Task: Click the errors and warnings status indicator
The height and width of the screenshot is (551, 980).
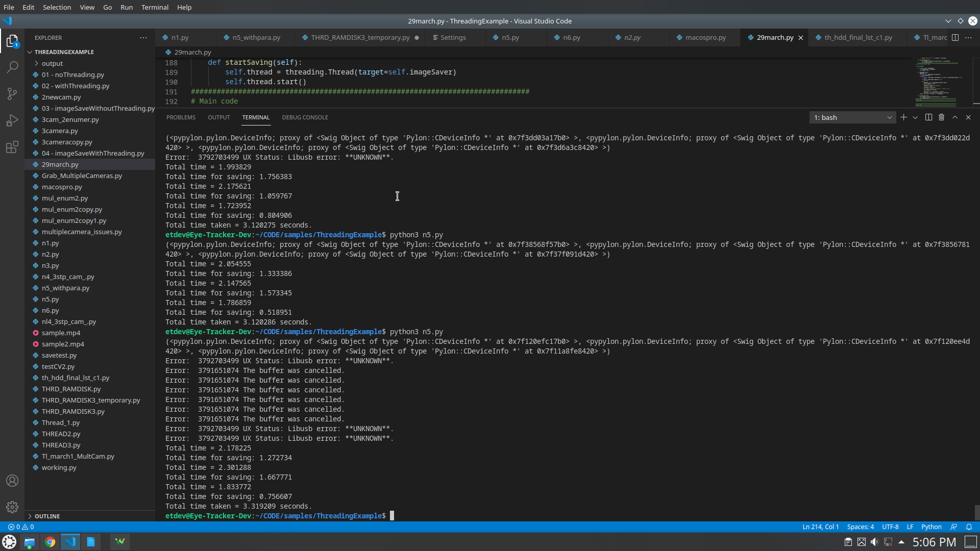Action: tap(20, 527)
